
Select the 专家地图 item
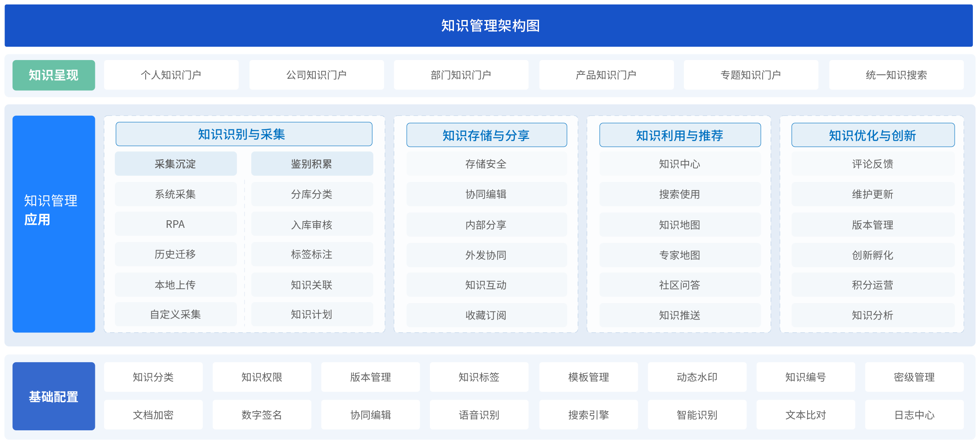[x=680, y=255]
